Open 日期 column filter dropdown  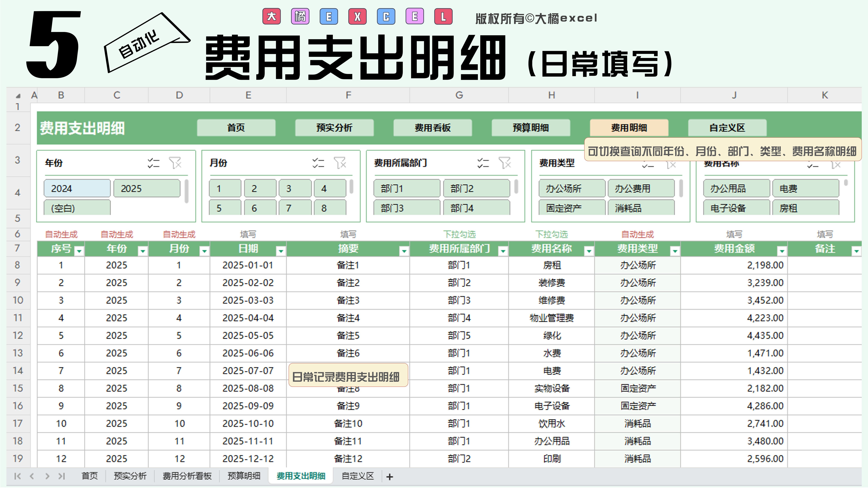click(280, 251)
